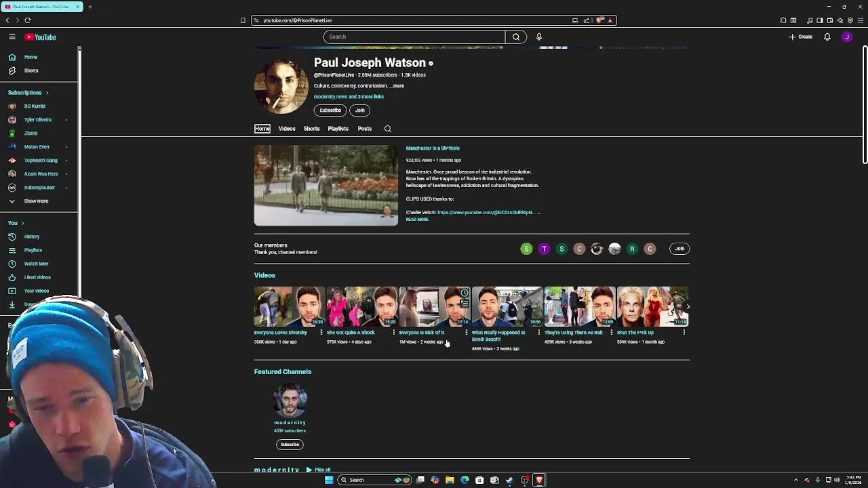Open They're Using Them As Bait thumbnail

(x=580, y=306)
